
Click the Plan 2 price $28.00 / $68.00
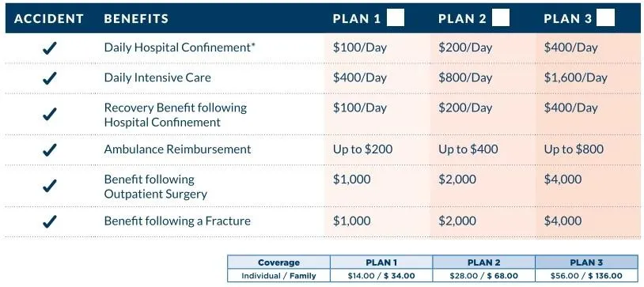pos(484,275)
